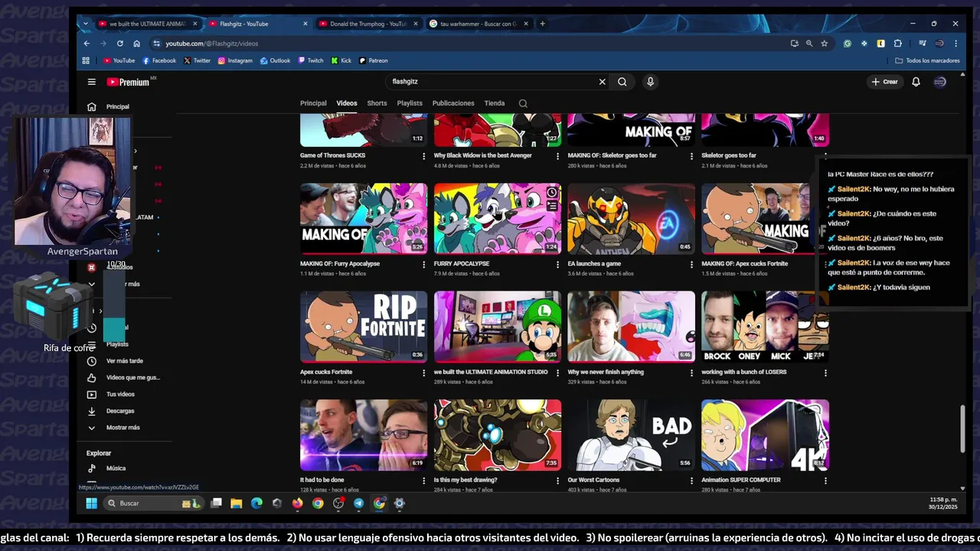Launch Firefox from the taskbar
The width and height of the screenshot is (980, 551).
pos(297,503)
